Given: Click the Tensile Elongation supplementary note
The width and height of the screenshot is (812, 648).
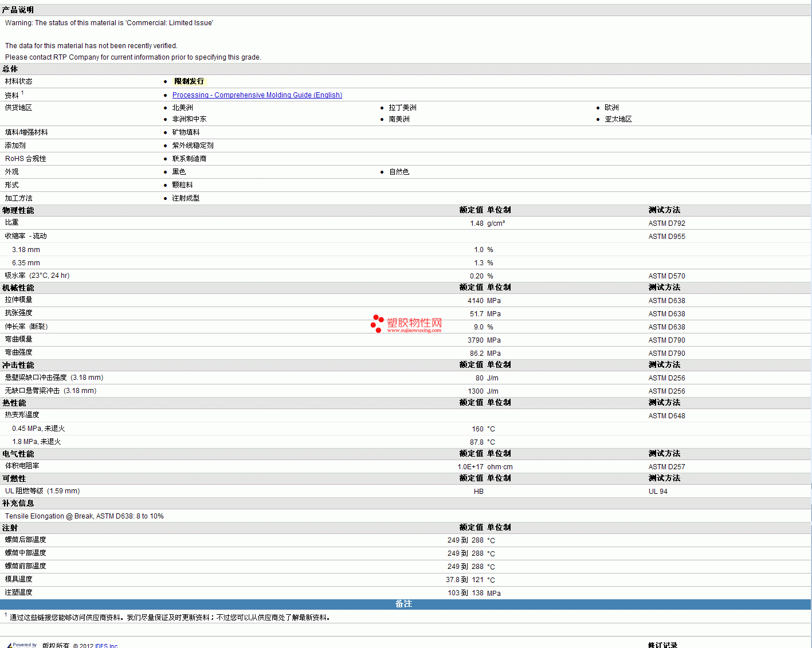Looking at the screenshot, I should (84, 516).
